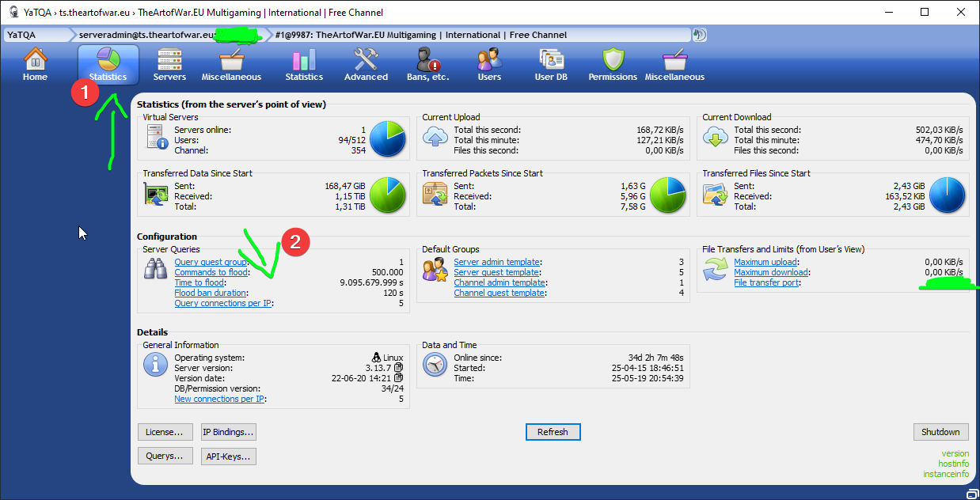Click the copy icon beside version date
980x500 pixels.
(x=399, y=378)
